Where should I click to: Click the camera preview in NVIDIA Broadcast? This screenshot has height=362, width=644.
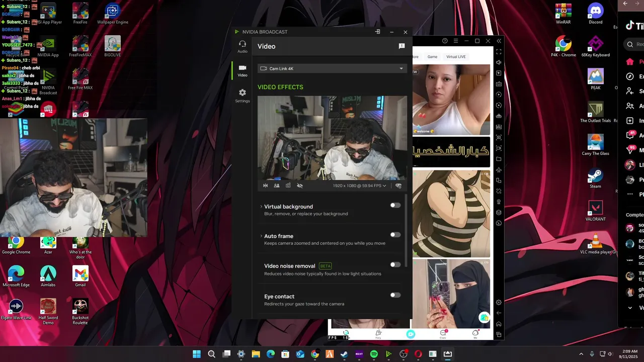coord(332,138)
